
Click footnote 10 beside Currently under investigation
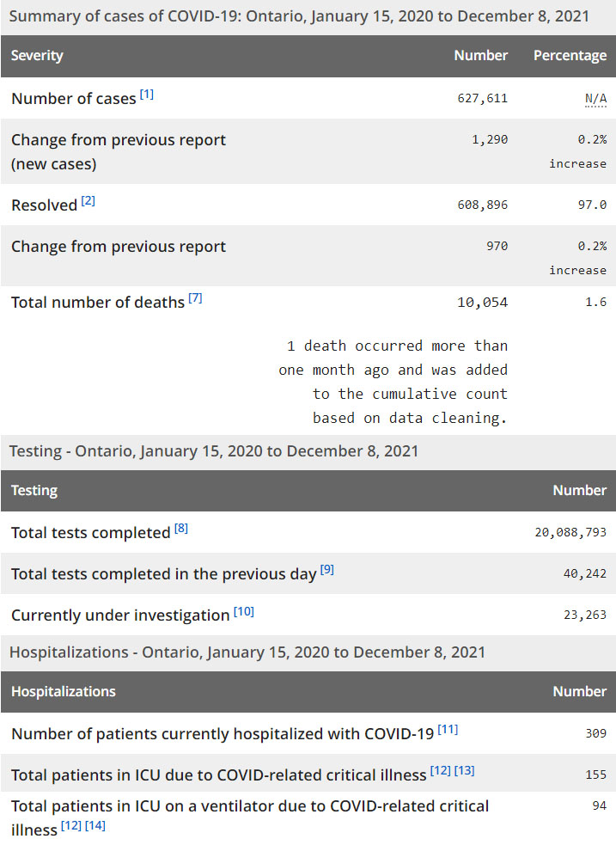(x=244, y=612)
